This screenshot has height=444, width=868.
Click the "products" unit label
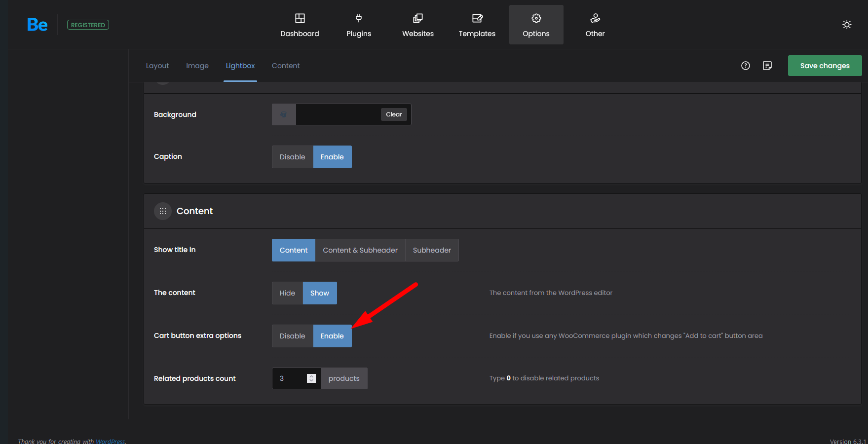344,378
